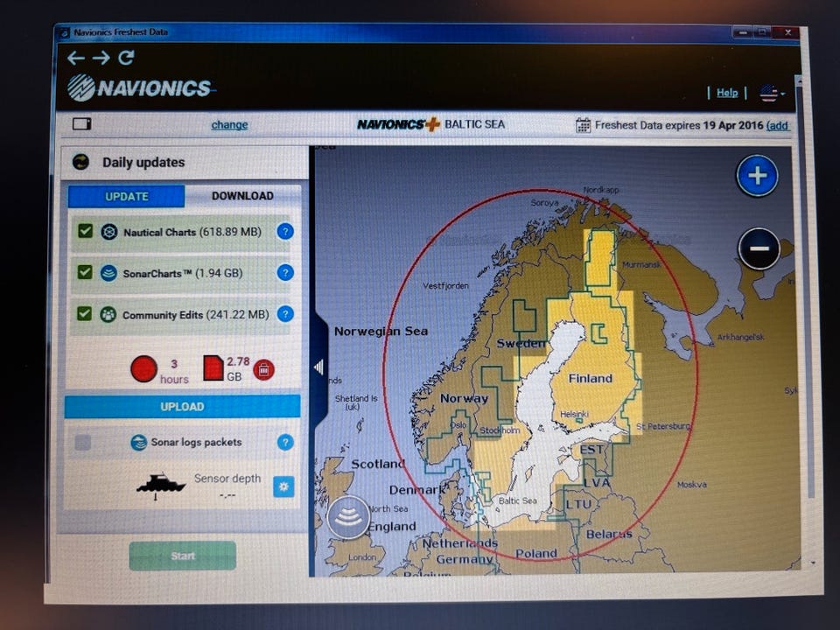Toggle the sonar overlay round map button

tap(348, 517)
